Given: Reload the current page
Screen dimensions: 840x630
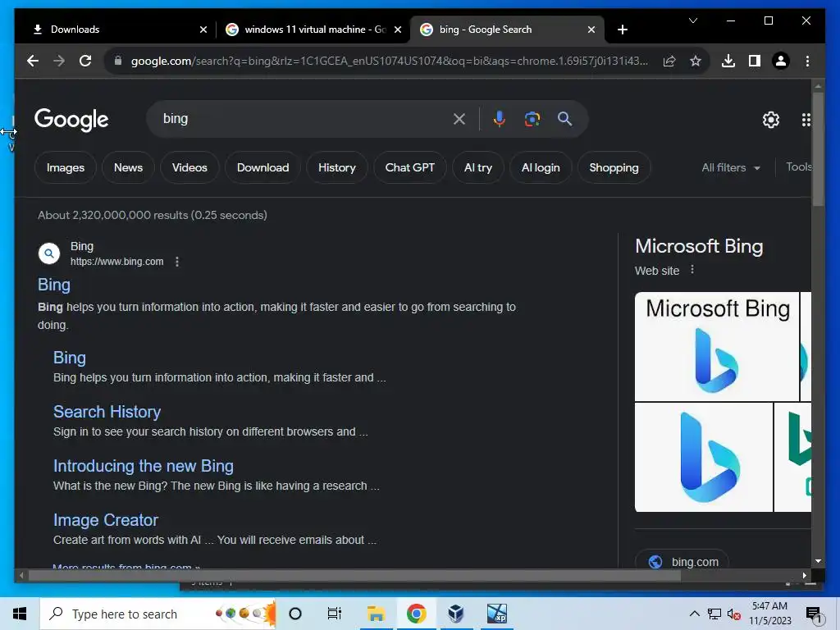Looking at the screenshot, I should (85, 61).
